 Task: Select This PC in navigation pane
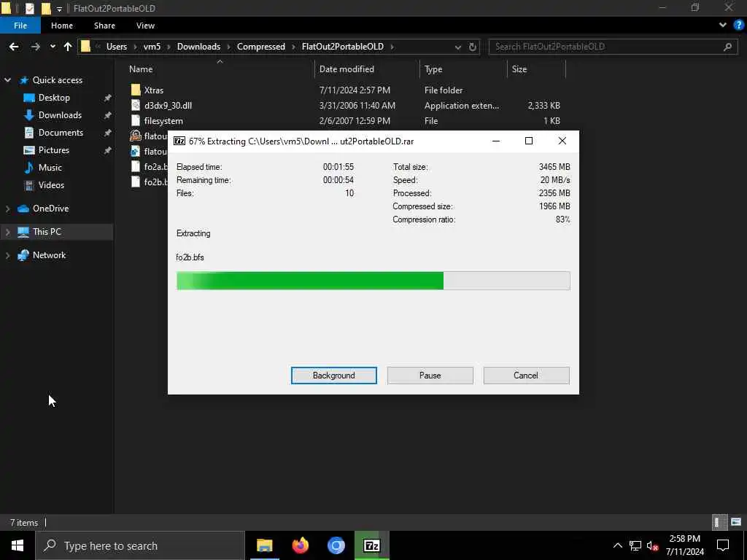pyautogui.click(x=47, y=232)
